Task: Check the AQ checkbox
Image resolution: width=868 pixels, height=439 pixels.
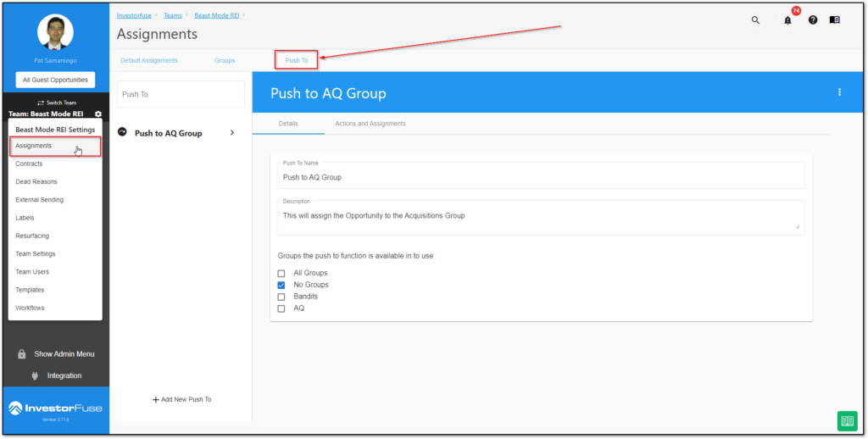Action: point(281,308)
